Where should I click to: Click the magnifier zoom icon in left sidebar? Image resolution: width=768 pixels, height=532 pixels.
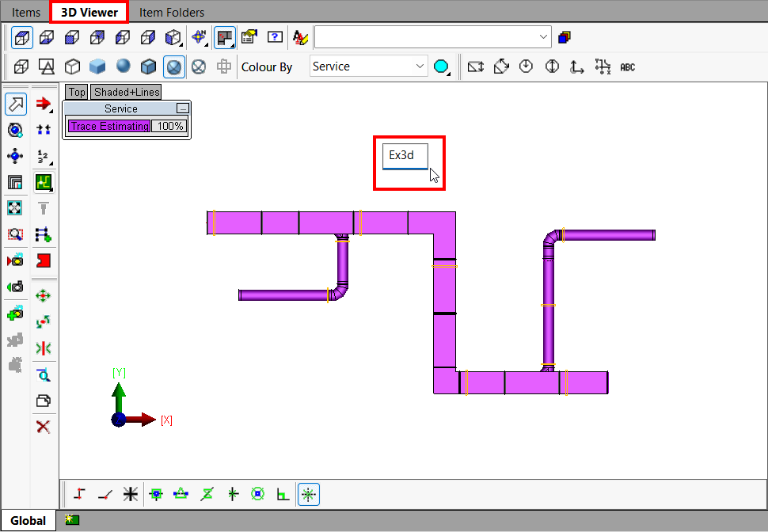pyautogui.click(x=15, y=234)
